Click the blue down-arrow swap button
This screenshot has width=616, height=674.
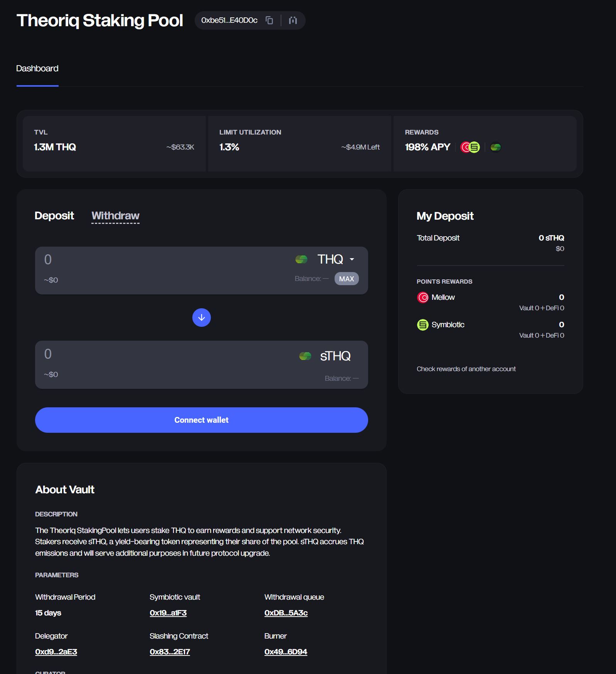[x=202, y=318]
